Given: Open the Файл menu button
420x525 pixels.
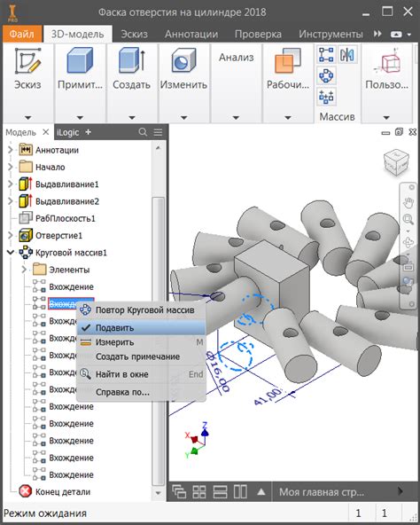Looking at the screenshot, I should [x=22, y=34].
